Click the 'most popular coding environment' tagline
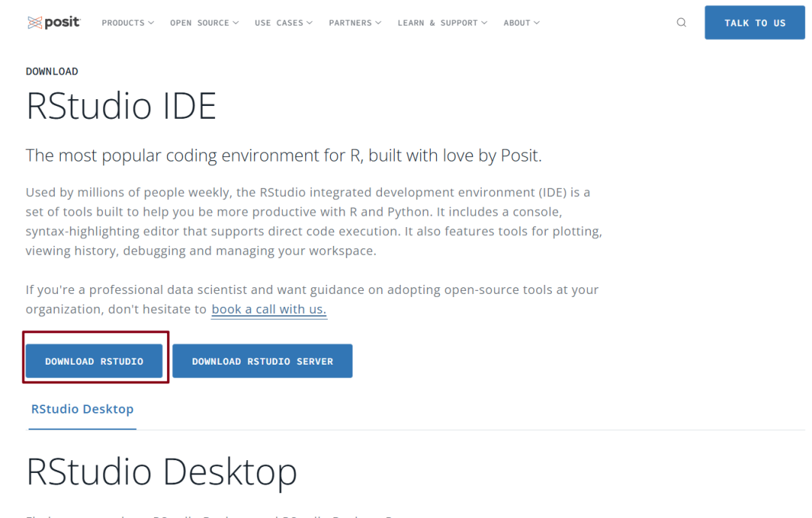The image size is (812, 518). tap(283, 156)
